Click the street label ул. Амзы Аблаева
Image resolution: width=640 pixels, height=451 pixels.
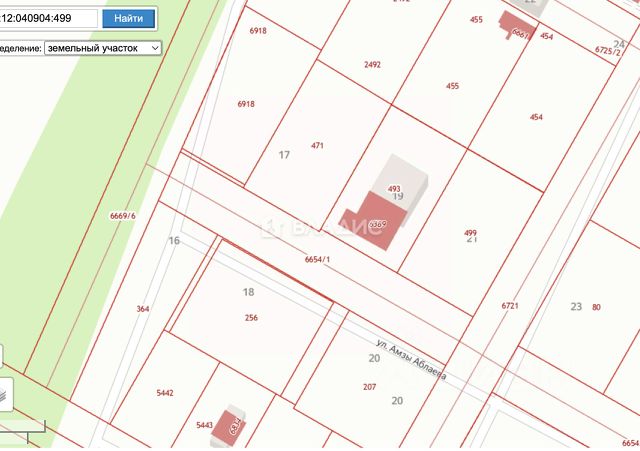[x=411, y=360]
